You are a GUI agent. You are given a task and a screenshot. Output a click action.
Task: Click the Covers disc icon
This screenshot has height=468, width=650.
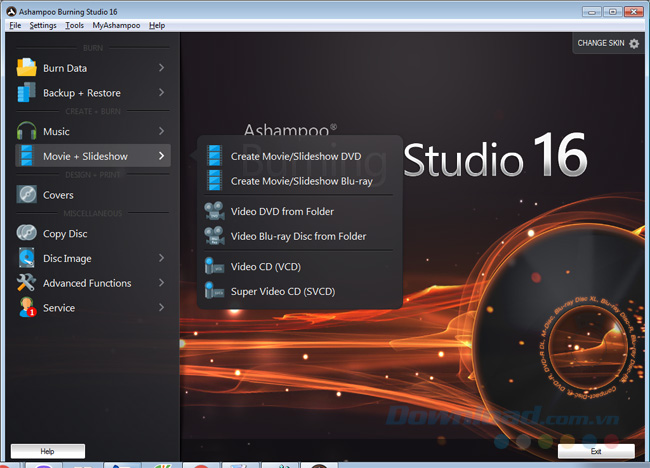point(26,195)
